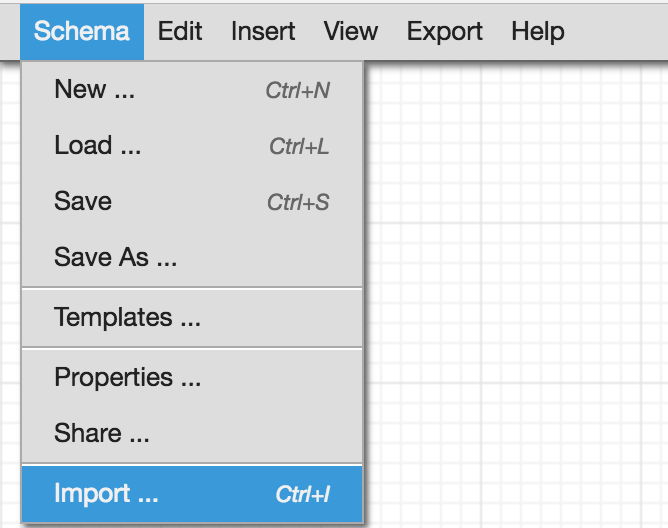This screenshot has height=528, width=668.
Task: Select the Save As ... option
Action: [192, 257]
